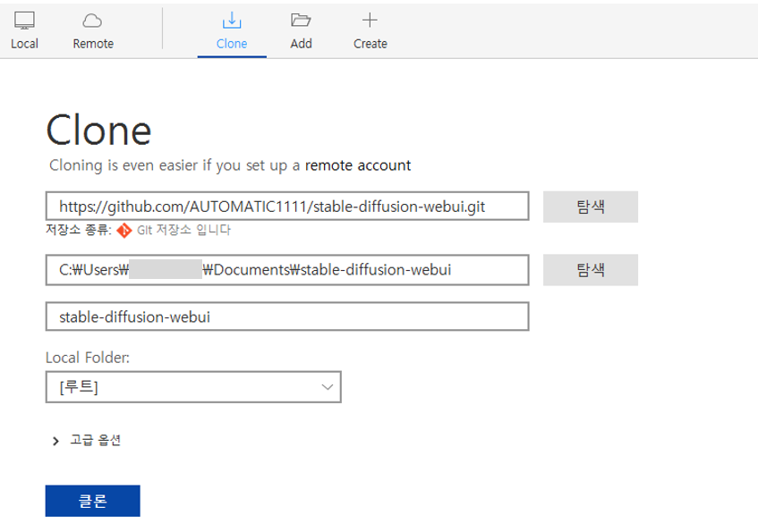This screenshot has height=532, width=758.
Task: Click the '저장소 종류:' label
Action: (79, 230)
